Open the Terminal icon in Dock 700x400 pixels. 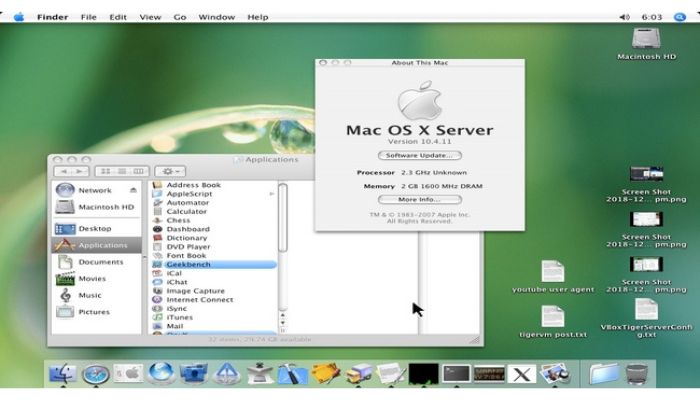pos(456,374)
